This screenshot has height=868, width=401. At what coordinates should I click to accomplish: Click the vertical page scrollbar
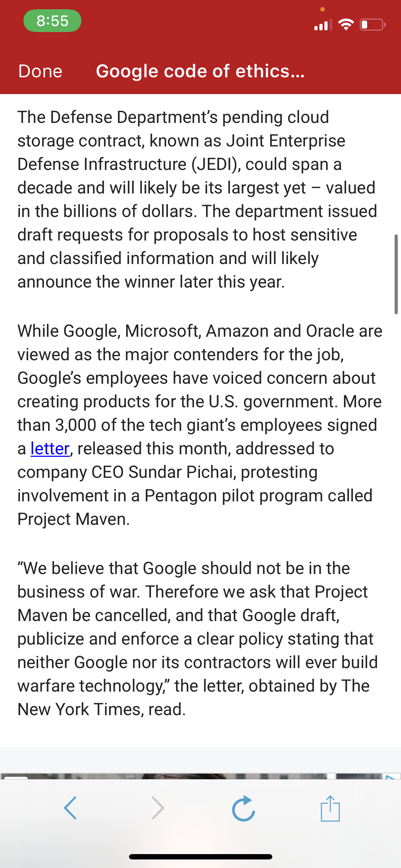396,274
